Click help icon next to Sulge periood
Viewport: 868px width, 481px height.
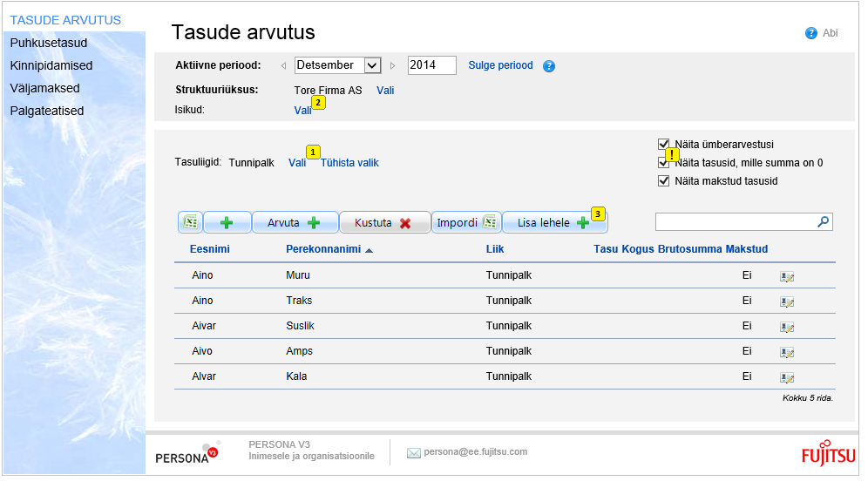[x=549, y=66]
